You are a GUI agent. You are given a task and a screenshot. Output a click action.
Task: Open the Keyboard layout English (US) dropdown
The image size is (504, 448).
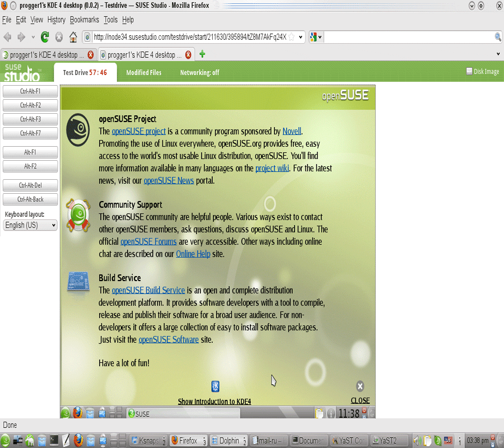30,225
